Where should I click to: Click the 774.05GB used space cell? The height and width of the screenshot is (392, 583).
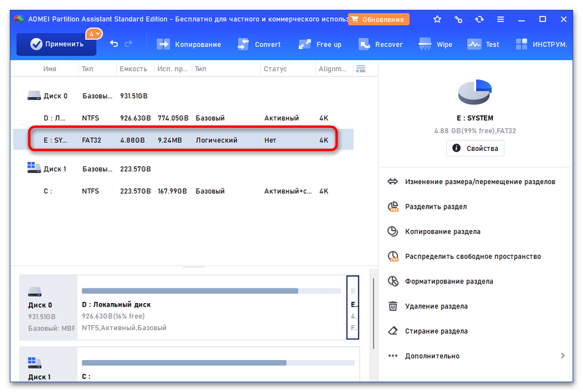point(173,118)
